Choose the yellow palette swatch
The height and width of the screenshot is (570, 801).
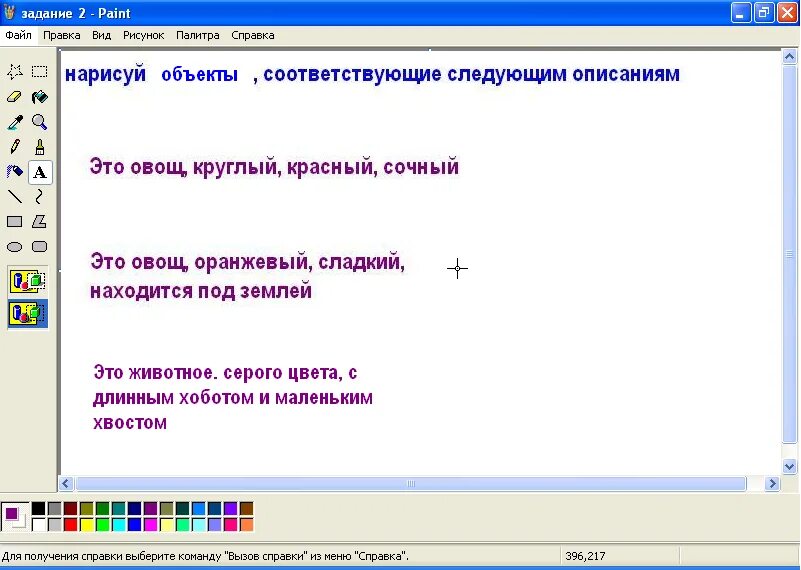click(86, 525)
